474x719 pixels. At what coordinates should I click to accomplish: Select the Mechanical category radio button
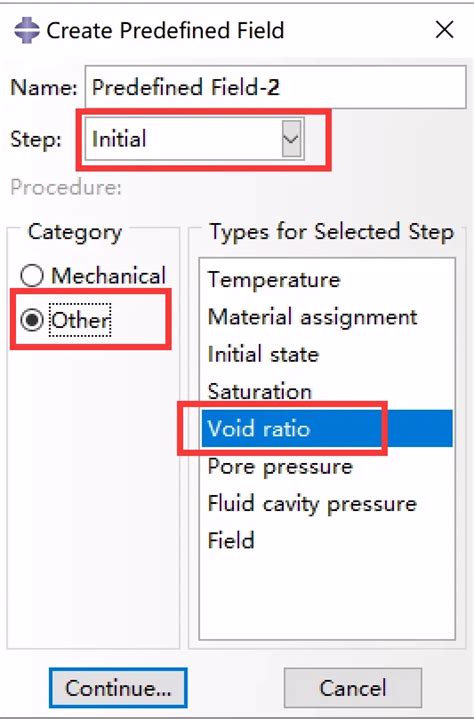32,276
